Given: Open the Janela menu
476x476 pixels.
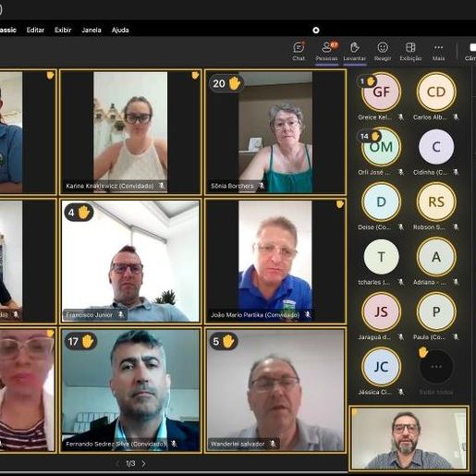Looking at the screenshot, I should pos(92,30).
